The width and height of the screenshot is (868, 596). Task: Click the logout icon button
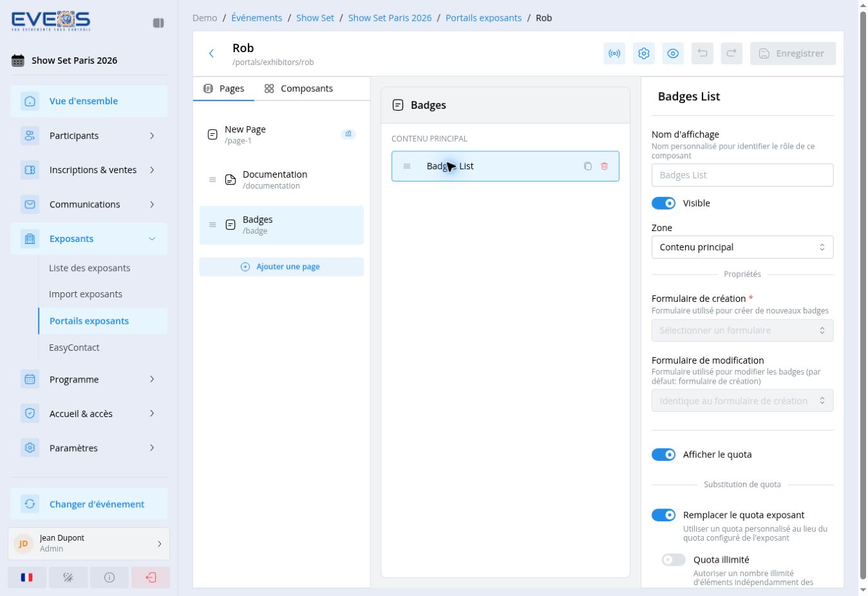(x=151, y=577)
